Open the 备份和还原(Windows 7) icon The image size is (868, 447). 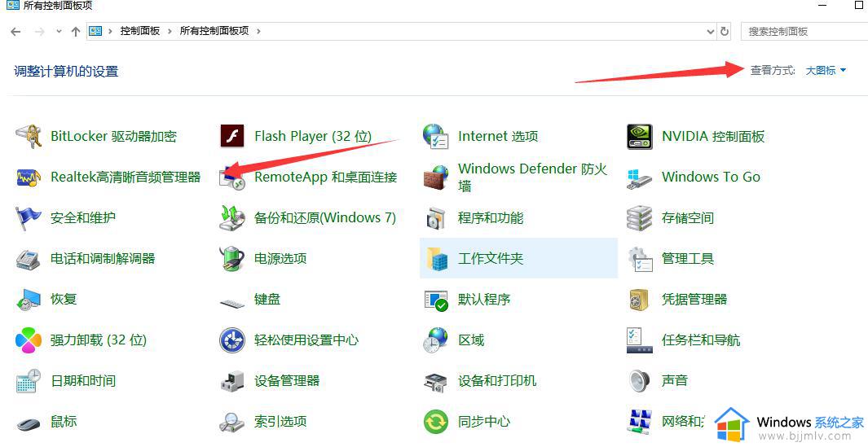coord(232,218)
